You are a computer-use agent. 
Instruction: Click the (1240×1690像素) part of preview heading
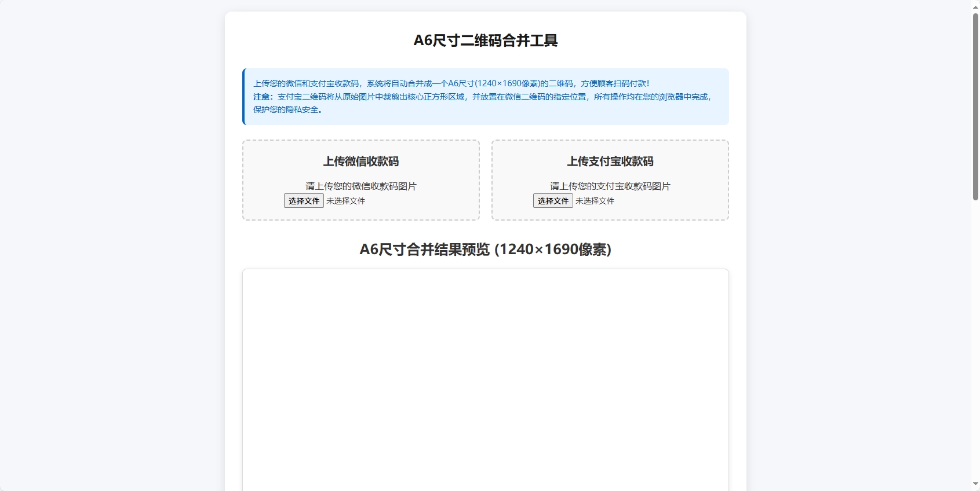click(x=553, y=250)
